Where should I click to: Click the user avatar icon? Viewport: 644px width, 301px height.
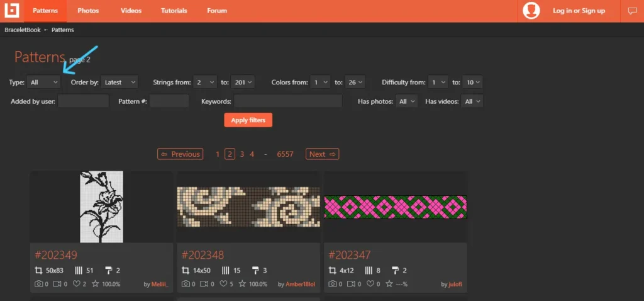531,11
